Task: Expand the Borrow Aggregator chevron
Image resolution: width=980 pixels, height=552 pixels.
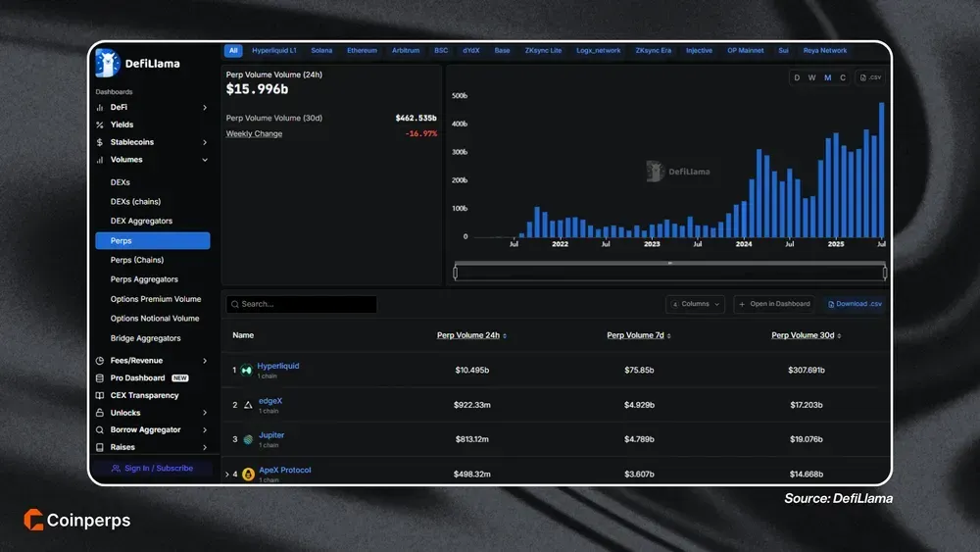Action: click(205, 430)
